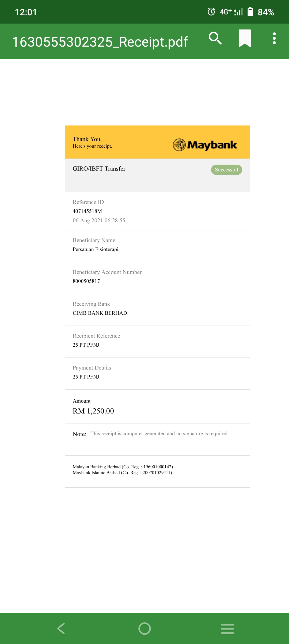This screenshot has height=644, width=289.
Task: Select the Reference ID 407145518M
Action: coord(87,211)
